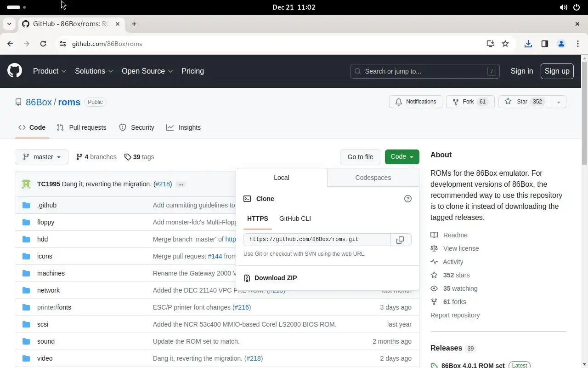The height and width of the screenshot is (368, 588).
Task: Reload the page with the refresh icon
Action: point(43,44)
